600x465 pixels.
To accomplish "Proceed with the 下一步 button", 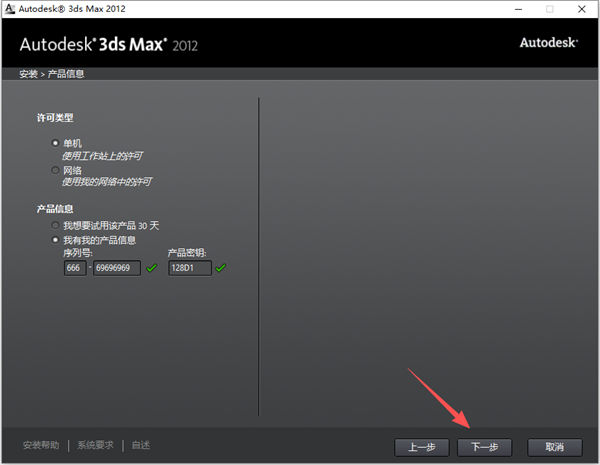I will [x=484, y=447].
